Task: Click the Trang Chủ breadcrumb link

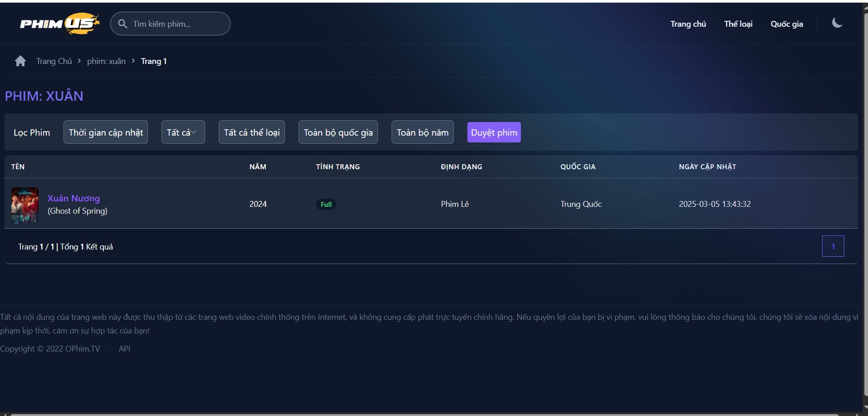Action: [x=54, y=61]
